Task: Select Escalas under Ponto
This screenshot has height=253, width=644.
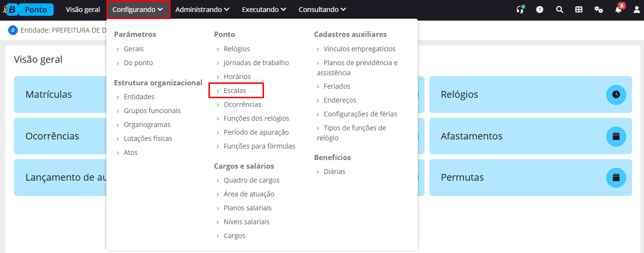Action: coord(235,91)
